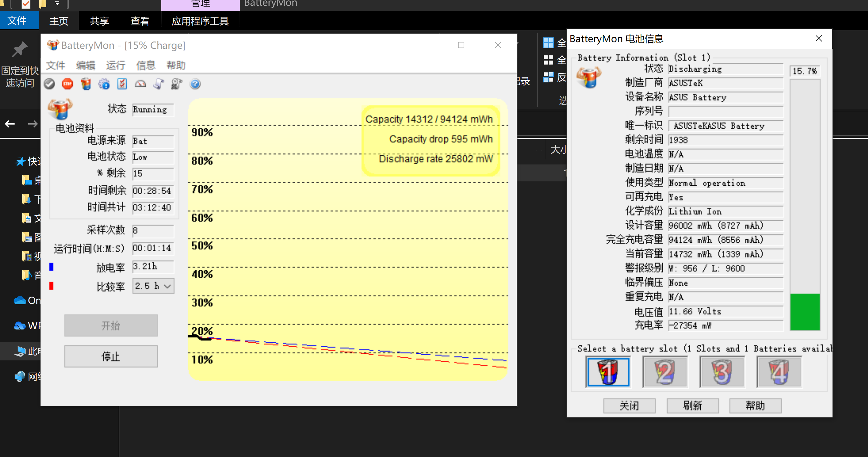
Task: Open the BatteryMon 文件 menu
Action: [55, 65]
